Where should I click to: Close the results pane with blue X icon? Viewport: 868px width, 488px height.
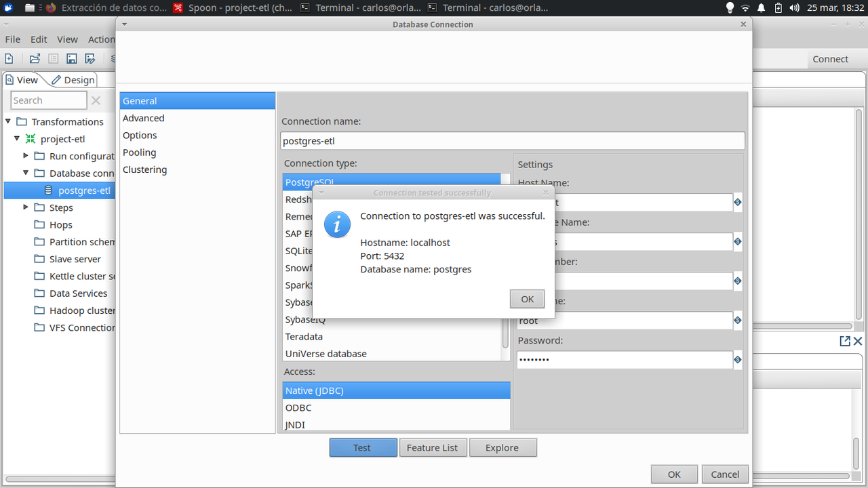[858, 341]
